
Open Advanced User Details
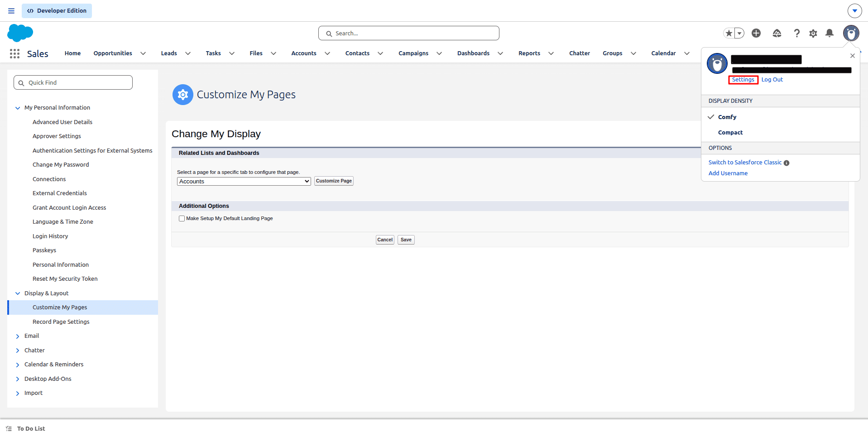pyautogui.click(x=62, y=122)
